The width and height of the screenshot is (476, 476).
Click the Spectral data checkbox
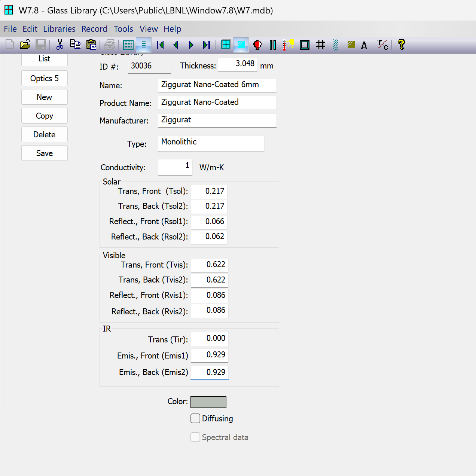coord(195,437)
